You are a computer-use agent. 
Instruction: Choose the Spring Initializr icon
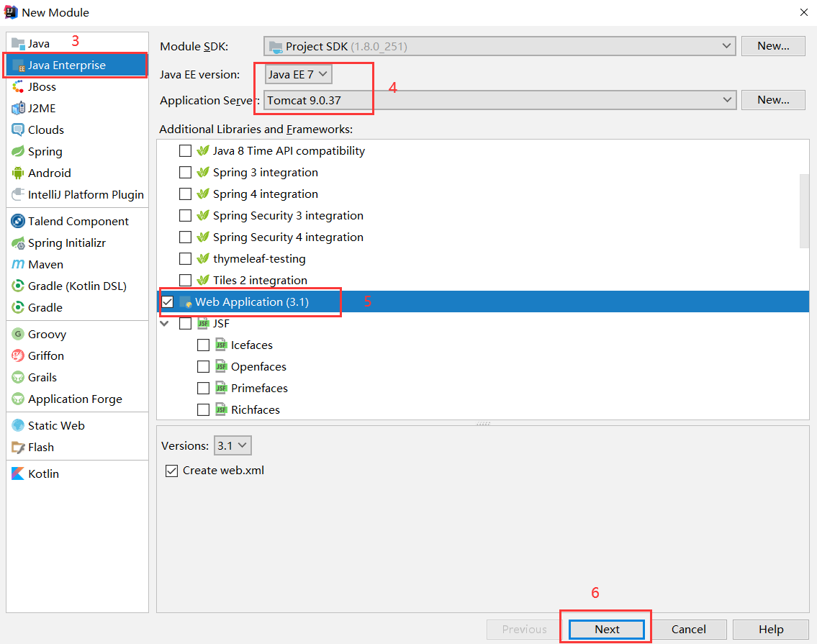18,242
